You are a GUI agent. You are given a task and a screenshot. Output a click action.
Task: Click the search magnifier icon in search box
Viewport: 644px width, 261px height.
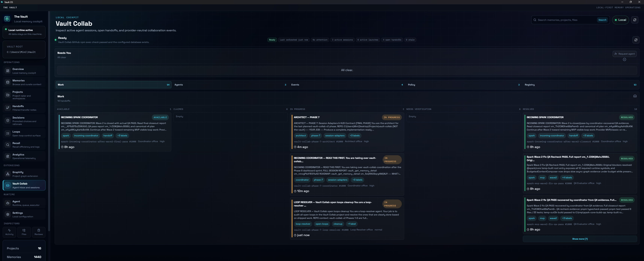point(535,20)
